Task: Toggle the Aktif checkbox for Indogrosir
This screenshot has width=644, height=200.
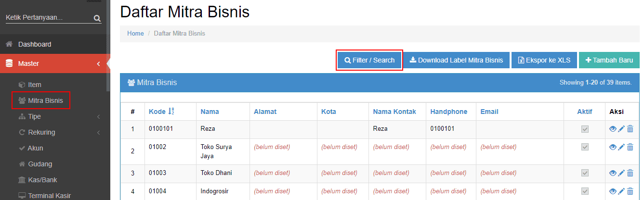Action: [x=585, y=191]
